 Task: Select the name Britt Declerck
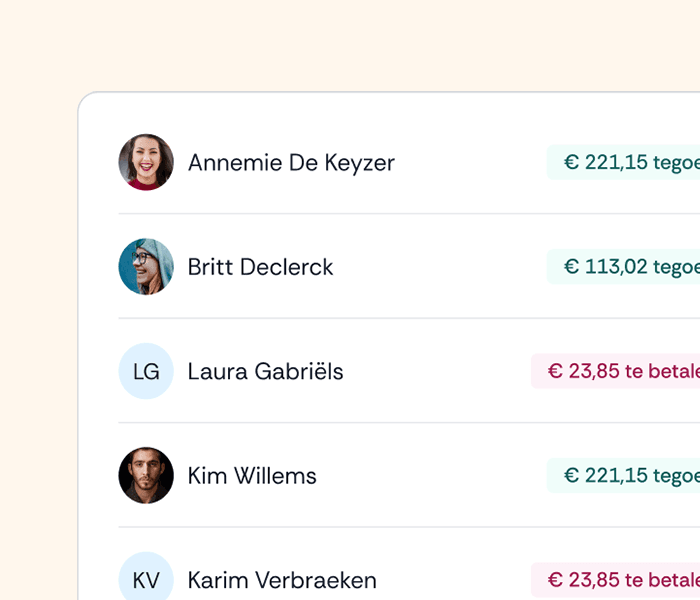click(x=260, y=267)
